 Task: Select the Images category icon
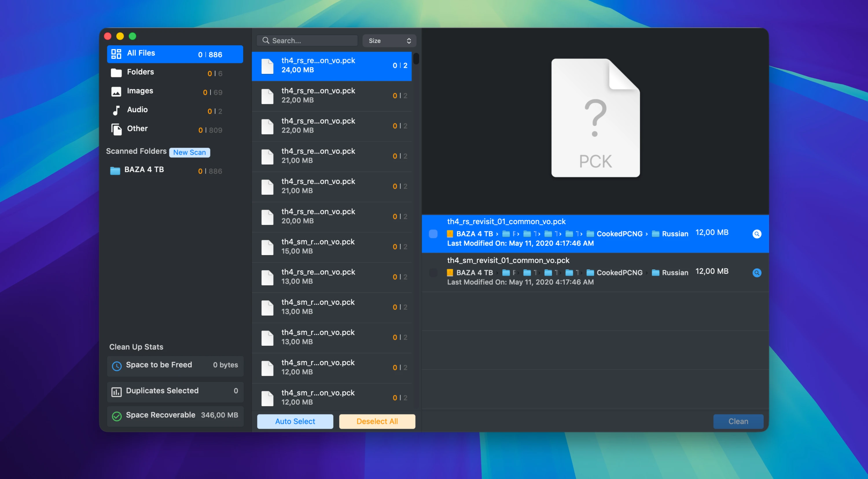(116, 92)
